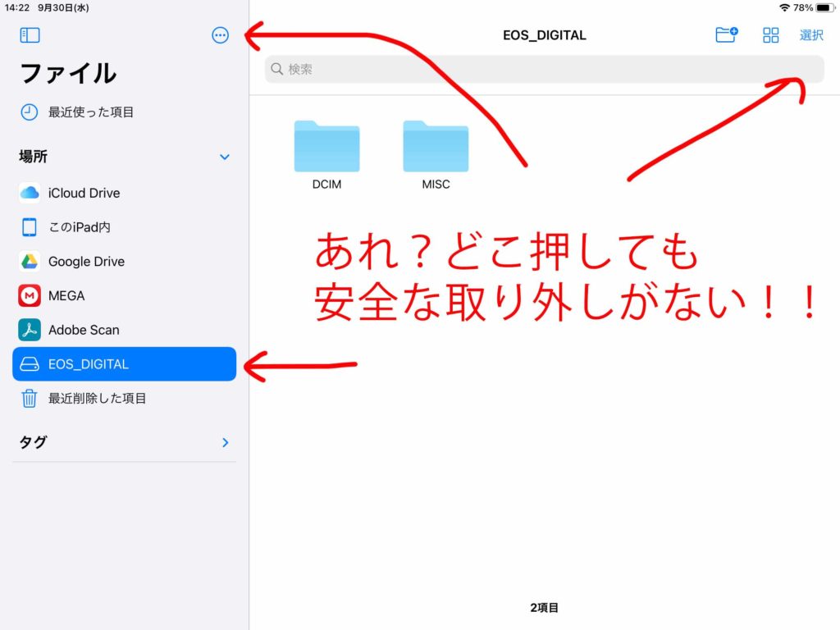The height and width of the screenshot is (630, 840).
Task: Click the 場所 section heading
Action: coord(33,157)
